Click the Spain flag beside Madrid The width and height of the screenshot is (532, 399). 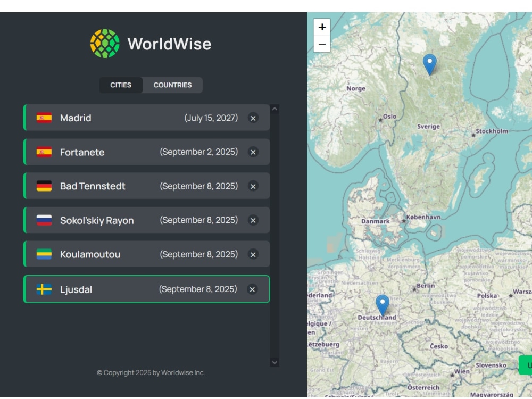point(44,118)
